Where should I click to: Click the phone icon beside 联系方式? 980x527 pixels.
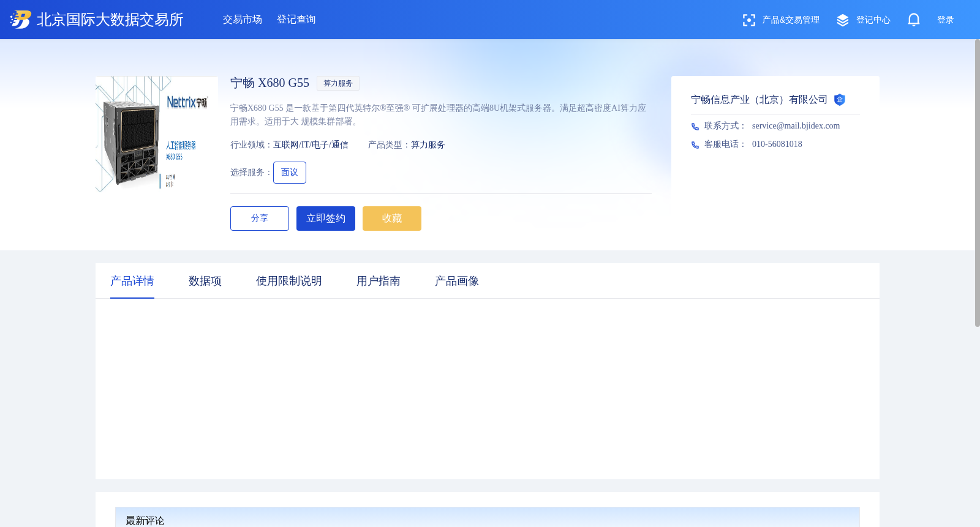(x=695, y=127)
